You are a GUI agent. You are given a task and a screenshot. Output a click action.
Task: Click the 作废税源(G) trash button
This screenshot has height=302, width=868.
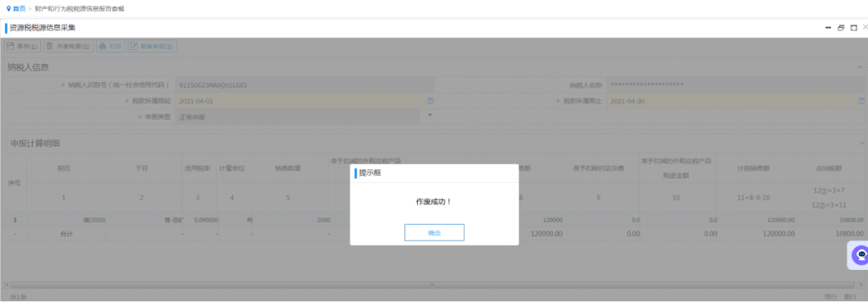pyautogui.click(x=68, y=47)
